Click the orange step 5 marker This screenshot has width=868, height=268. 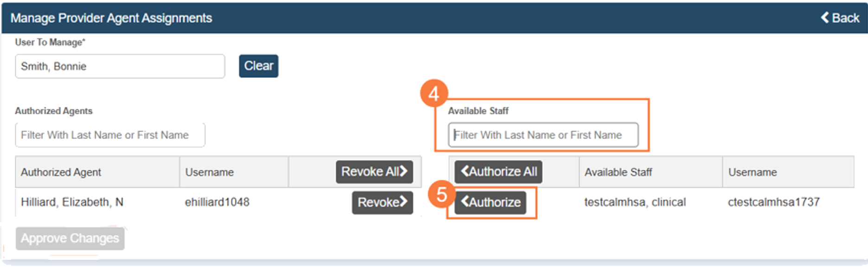click(441, 194)
